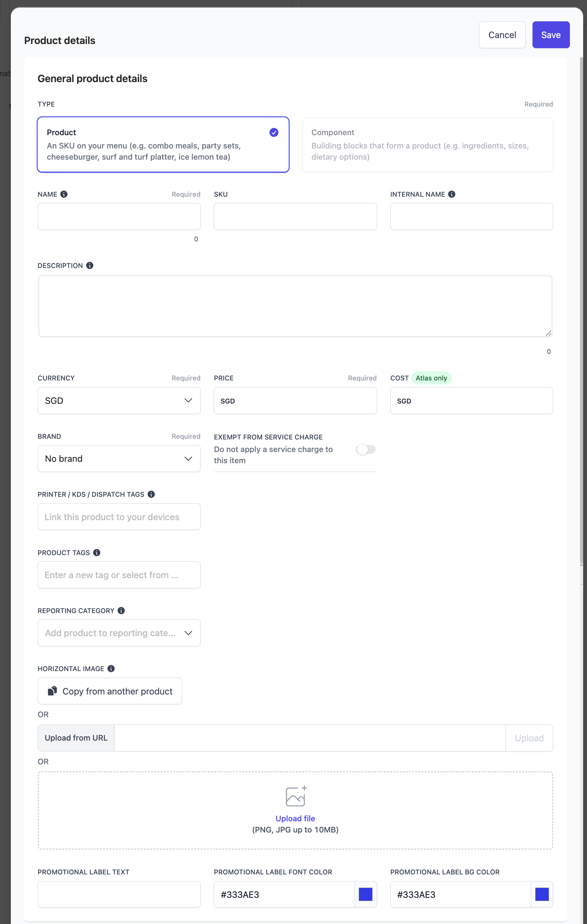Click Copy from another product
587x924 pixels.
coord(109,691)
